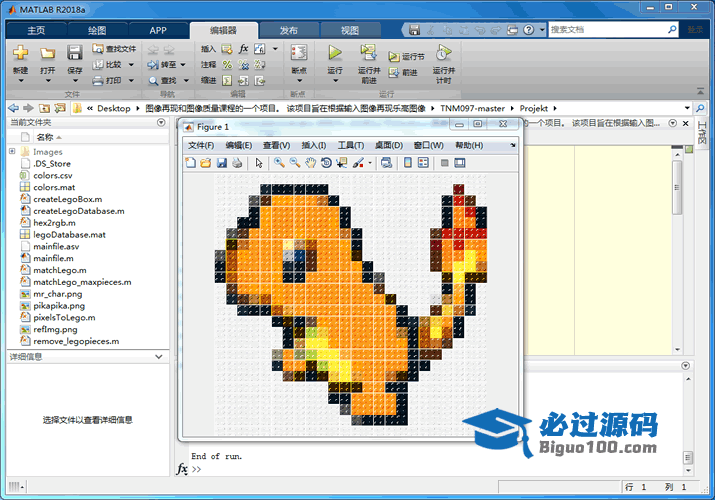715x500 pixels.
Task: Switch to the Publish (发布) tab
Action: click(x=289, y=31)
